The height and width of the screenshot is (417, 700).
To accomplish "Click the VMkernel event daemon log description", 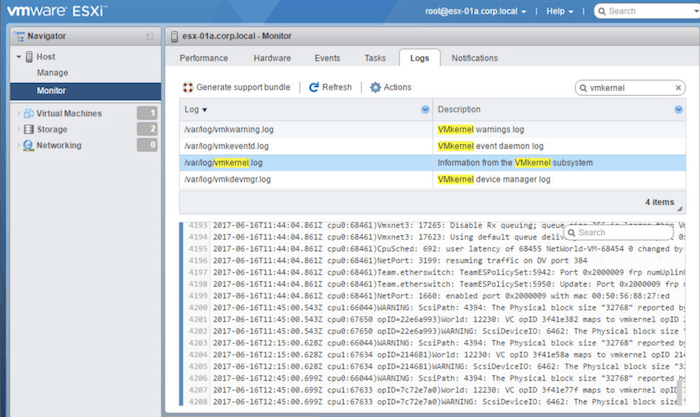I will pyautogui.click(x=491, y=146).
